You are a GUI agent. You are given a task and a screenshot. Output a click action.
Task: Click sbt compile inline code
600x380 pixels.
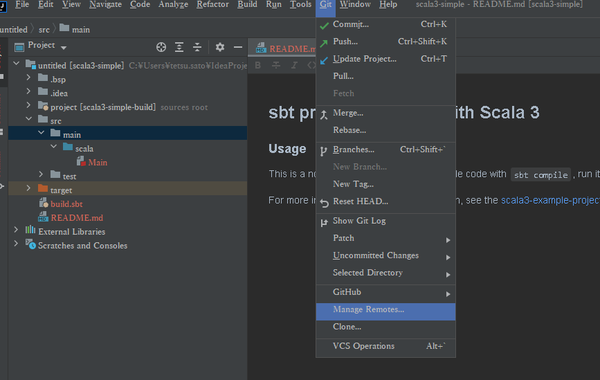pos(541,175)
